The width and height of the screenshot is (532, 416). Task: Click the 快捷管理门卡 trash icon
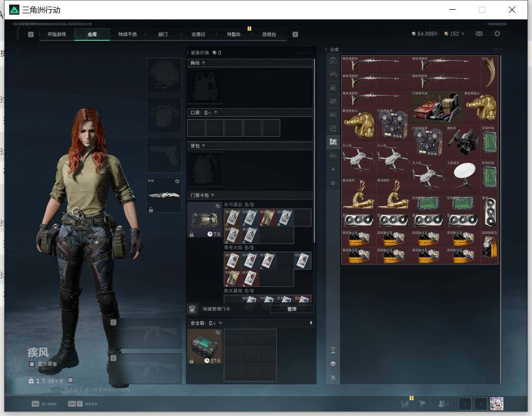pyautogui.click(x=192, y=309)
